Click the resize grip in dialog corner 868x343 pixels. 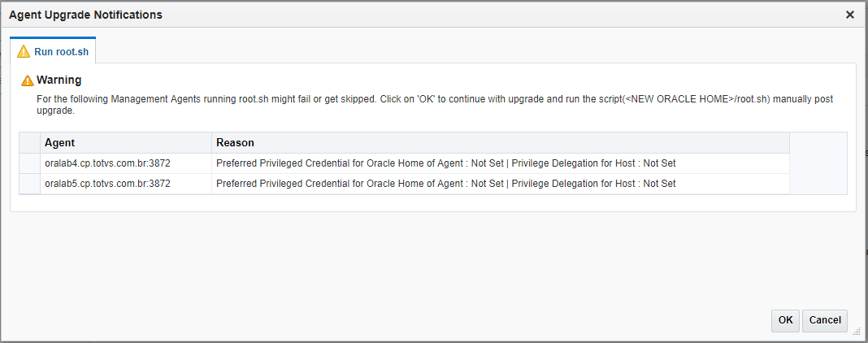coord(854,331)
